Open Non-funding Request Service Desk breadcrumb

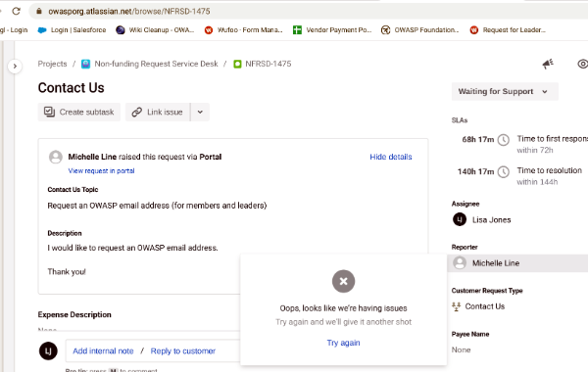tap(156, 64)
